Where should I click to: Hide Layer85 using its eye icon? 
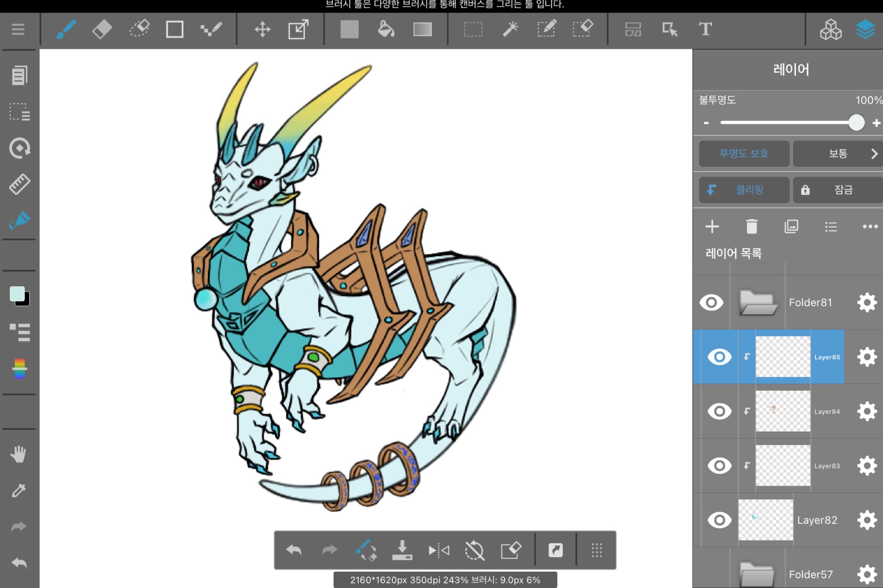point(719,357)
